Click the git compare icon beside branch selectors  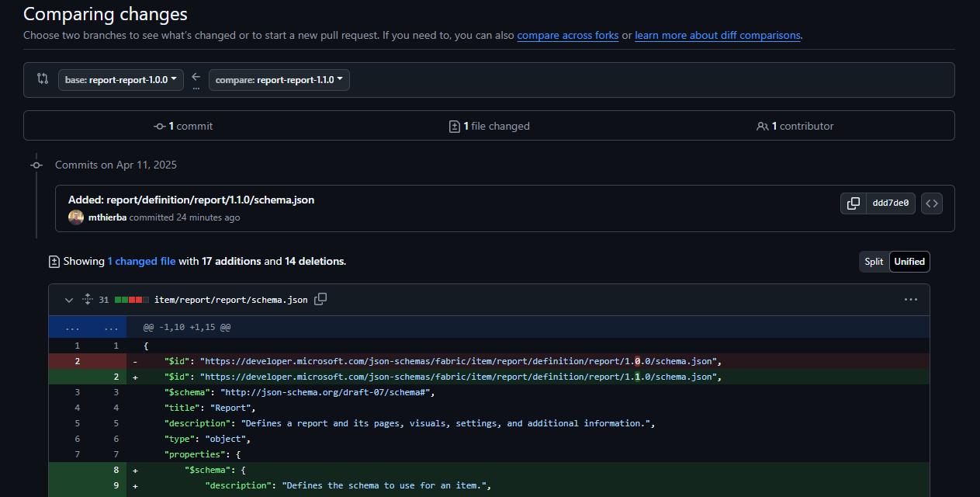(43, 79)
